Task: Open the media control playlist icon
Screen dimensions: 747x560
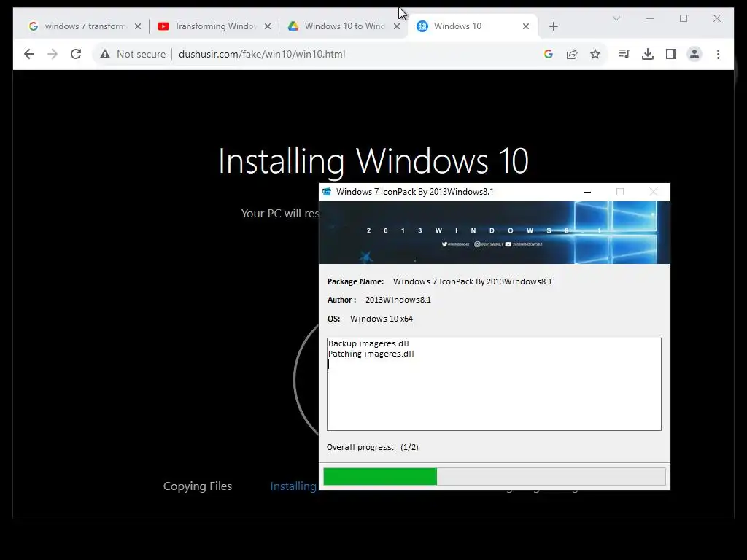Action: click(x=624, y=54)
